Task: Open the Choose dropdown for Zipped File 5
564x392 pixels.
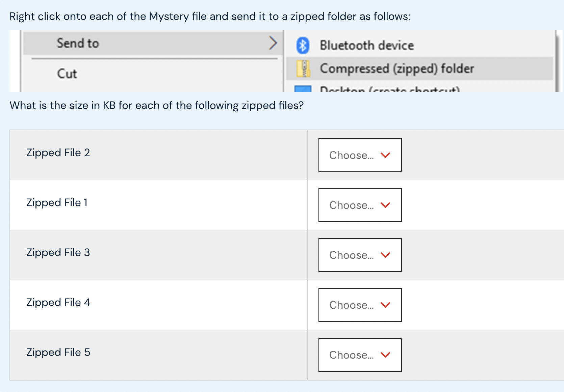Action: 360,355
